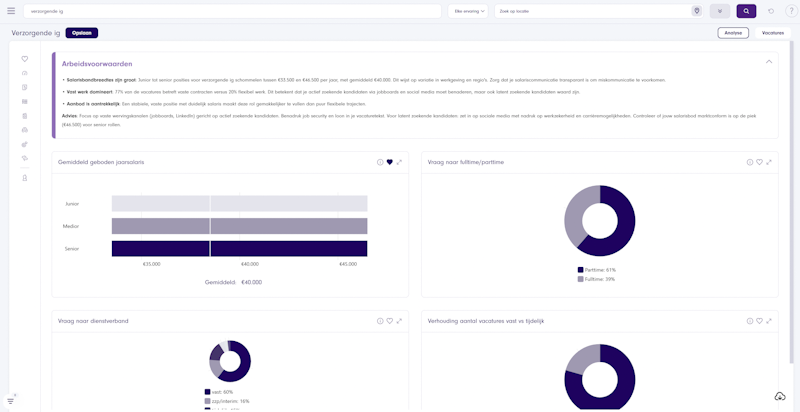800x412 pixels.
Task: Open the hamburger menu in the top bar
Action: coord(11,11)
